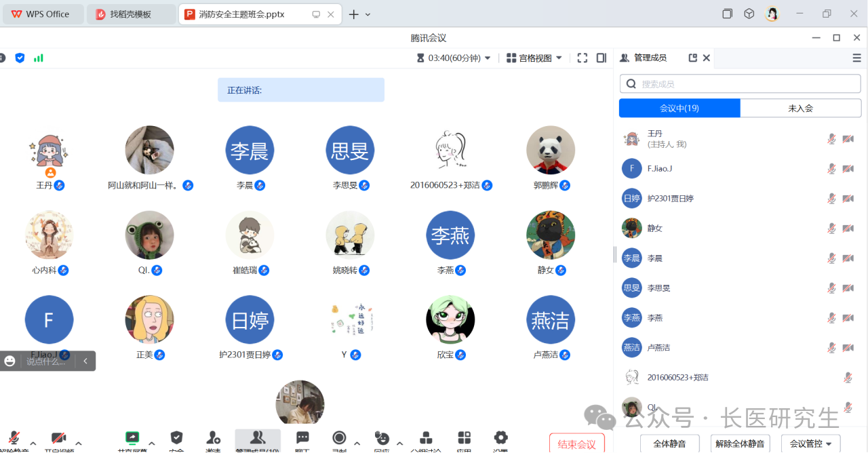This screenshot has height=453, width=868.
Task: Open the WPS user avatar in title bar
Action: click(772, 14)
